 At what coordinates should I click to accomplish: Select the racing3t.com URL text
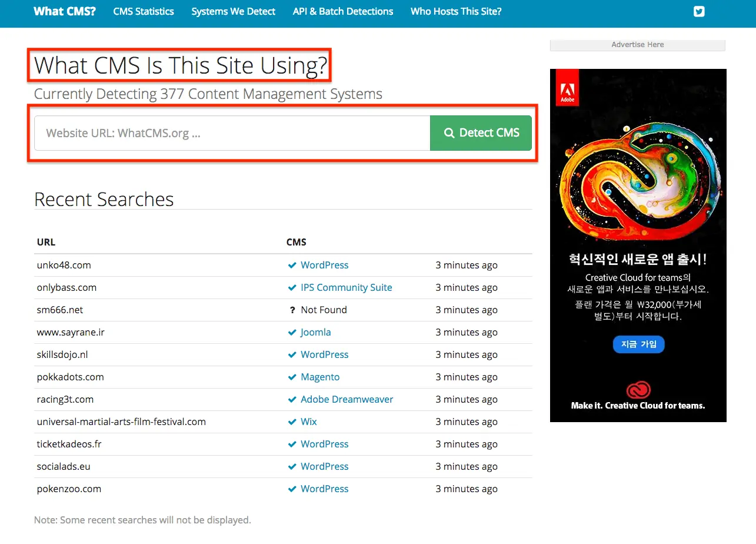coord(65,399)
